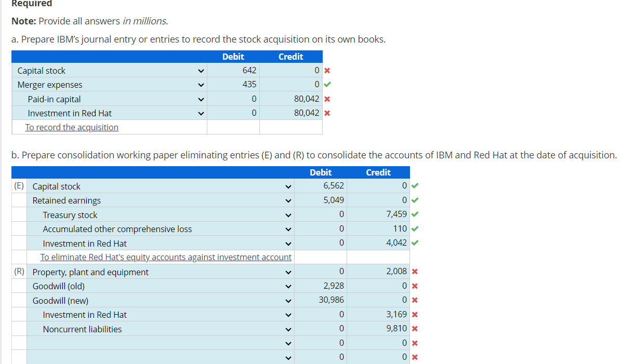The image size is (622, 364).
Task: Click the credit field showing 110
Action: point(378,229)
